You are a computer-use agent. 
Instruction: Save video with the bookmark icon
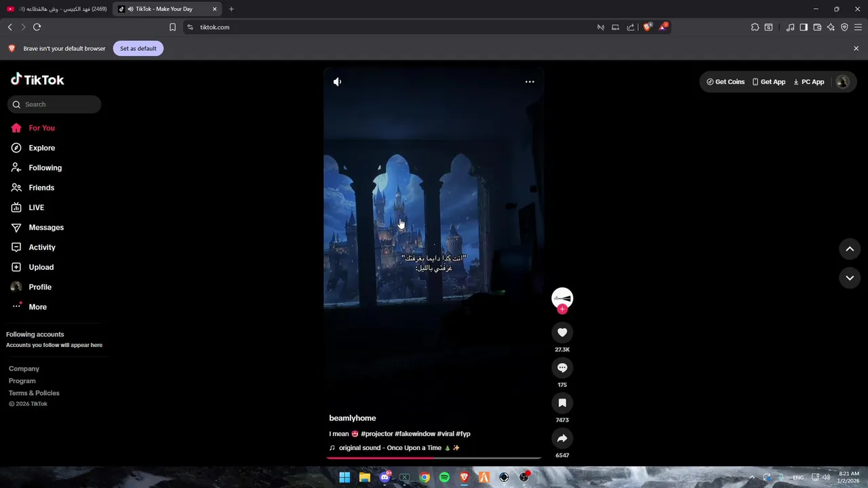(562, 403)
